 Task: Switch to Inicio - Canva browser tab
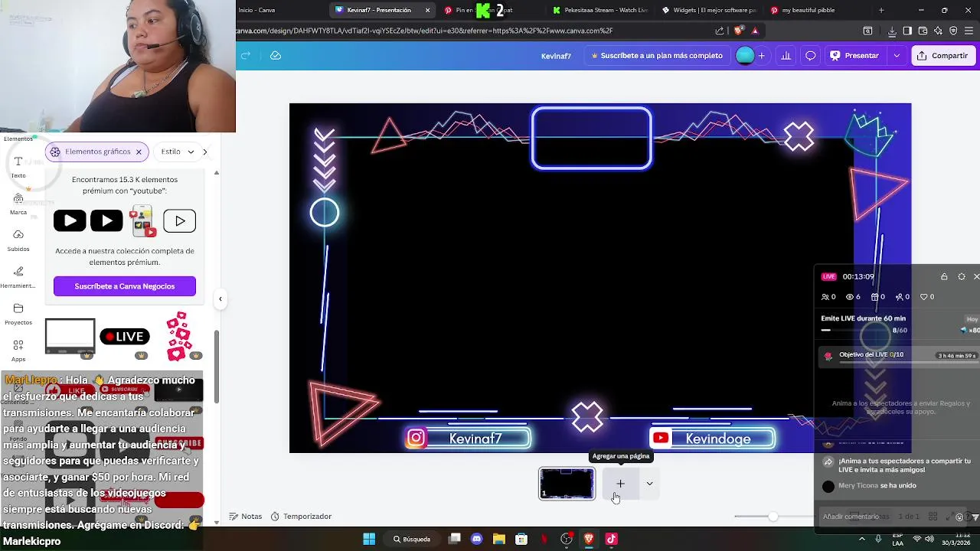click(256, 10)
